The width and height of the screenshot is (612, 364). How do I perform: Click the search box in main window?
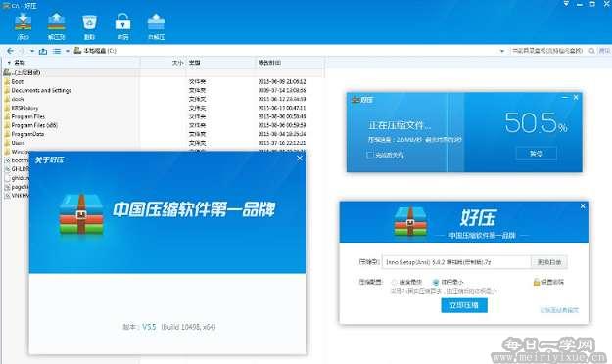point(547,51)
